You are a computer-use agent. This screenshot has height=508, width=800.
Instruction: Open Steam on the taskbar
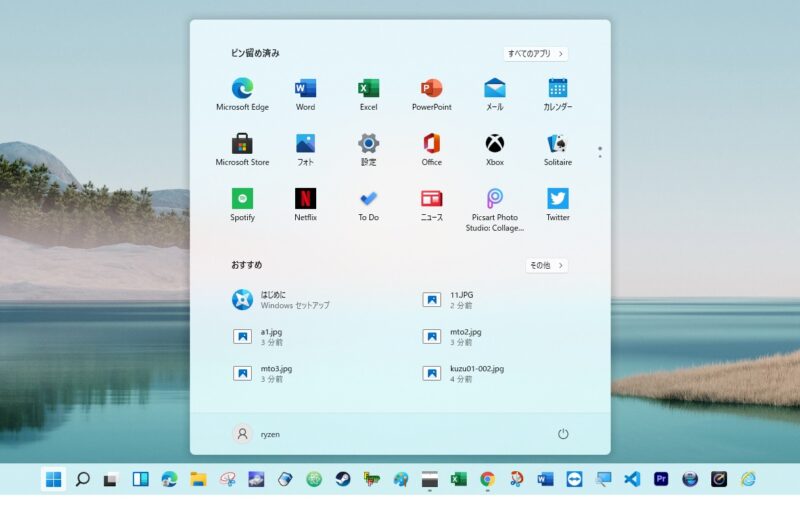coord(343,479)
